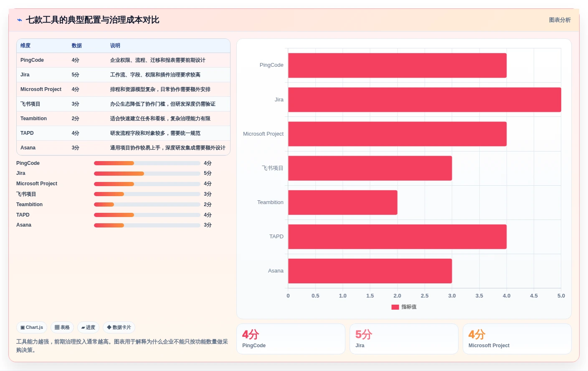Select TAPD in the table
Screen dimensions: 588x371
(27, 133)
